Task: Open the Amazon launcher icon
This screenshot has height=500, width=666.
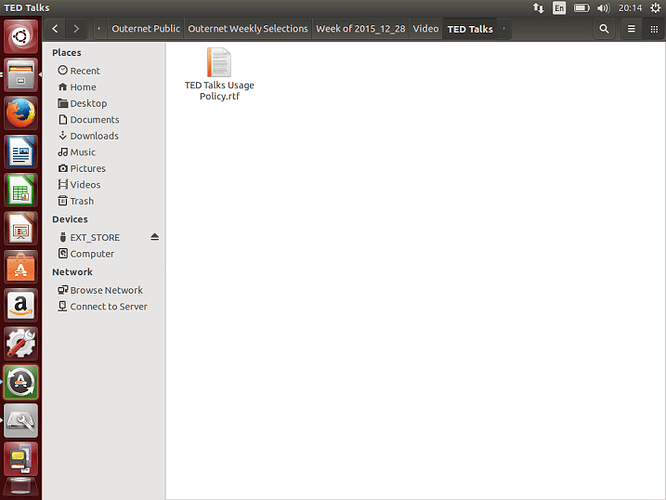Action: [21, 305]
